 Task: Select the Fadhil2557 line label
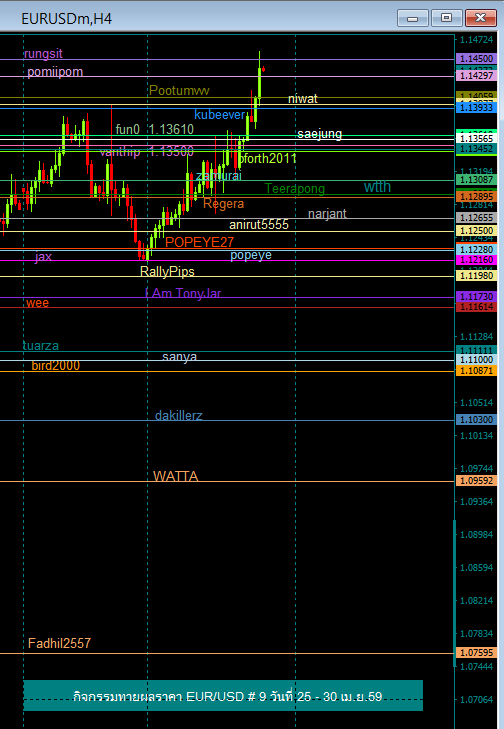(x=60, y=643)
